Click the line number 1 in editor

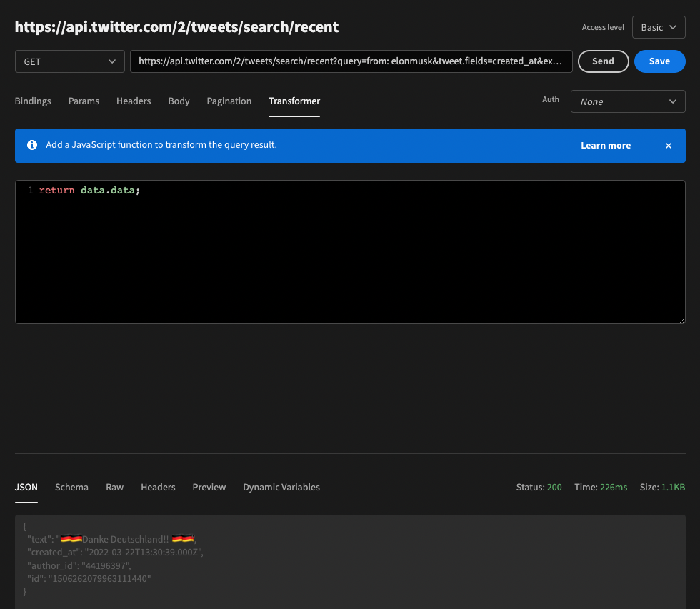[x=30, y=191]
